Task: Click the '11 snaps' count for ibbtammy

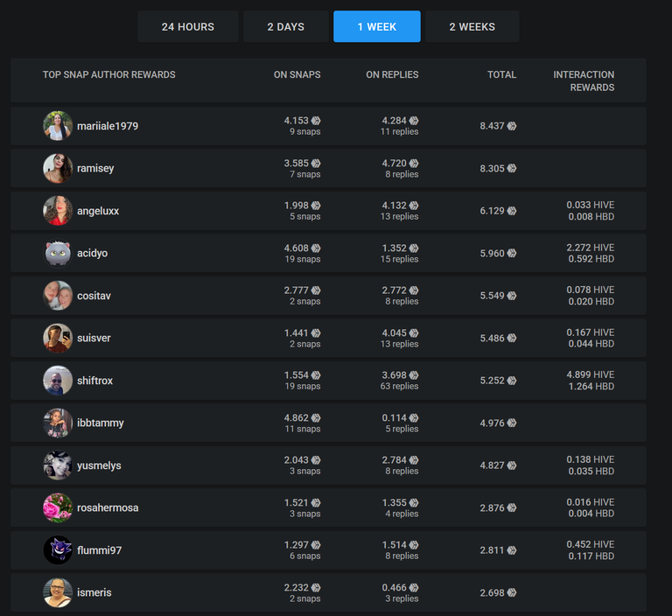Action: pos(303,429)
